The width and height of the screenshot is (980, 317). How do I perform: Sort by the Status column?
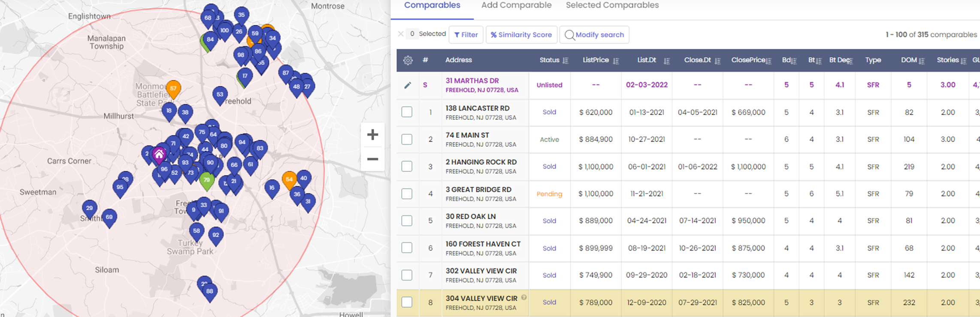pos(565,60)
